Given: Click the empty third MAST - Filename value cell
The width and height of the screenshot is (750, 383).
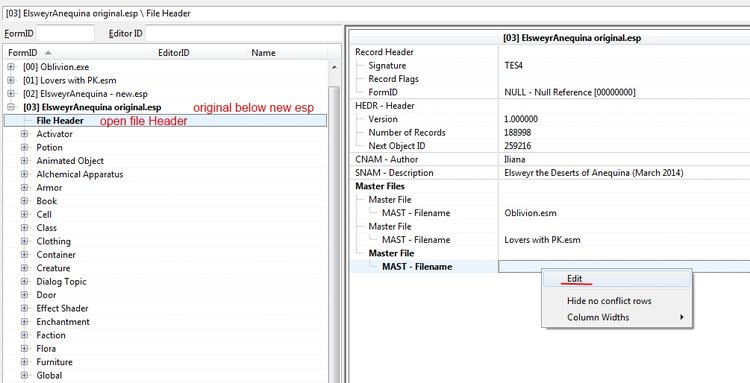Looking at the screenshot, I should point(624,266).
